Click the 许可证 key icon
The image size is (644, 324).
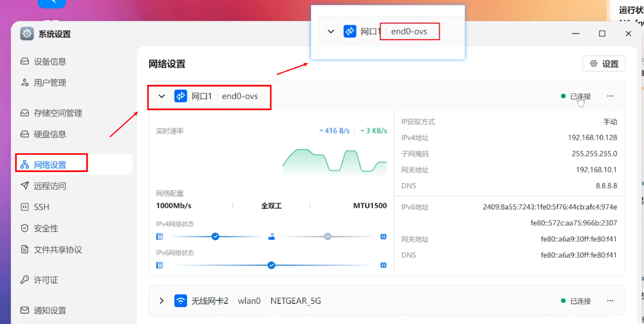coord(25,280)
